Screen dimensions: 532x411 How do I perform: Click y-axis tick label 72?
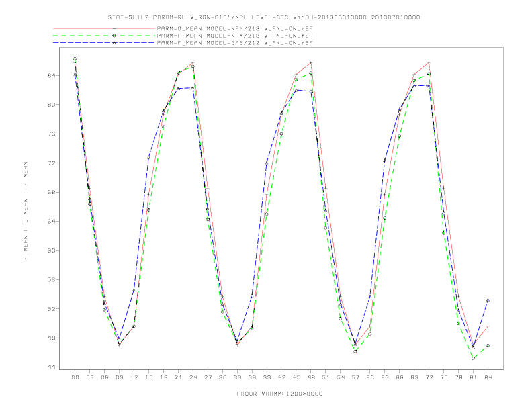51,163
